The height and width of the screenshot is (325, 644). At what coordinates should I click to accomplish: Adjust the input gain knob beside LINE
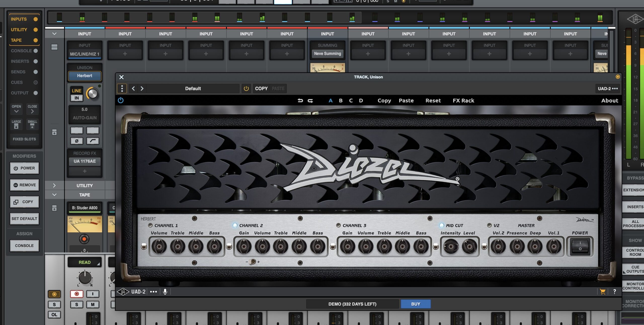(x=92, y=94)
